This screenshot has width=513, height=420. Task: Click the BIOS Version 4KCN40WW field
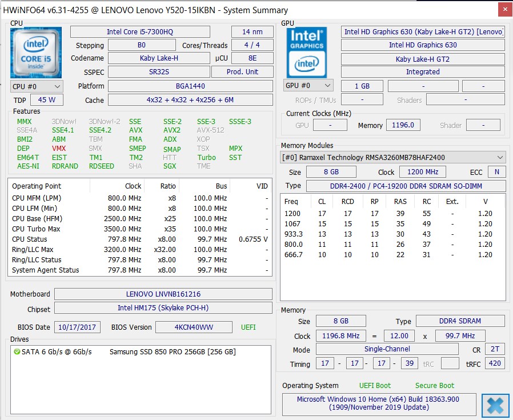coord(195,327)
